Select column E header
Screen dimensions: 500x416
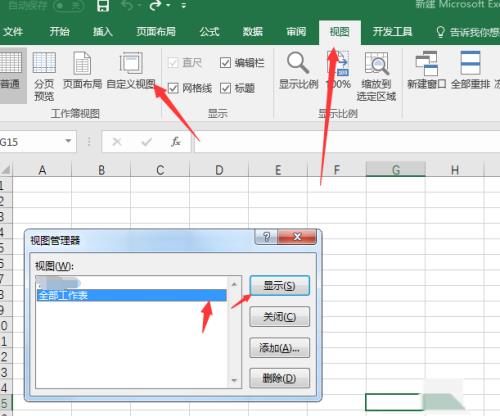pos(278,170)
